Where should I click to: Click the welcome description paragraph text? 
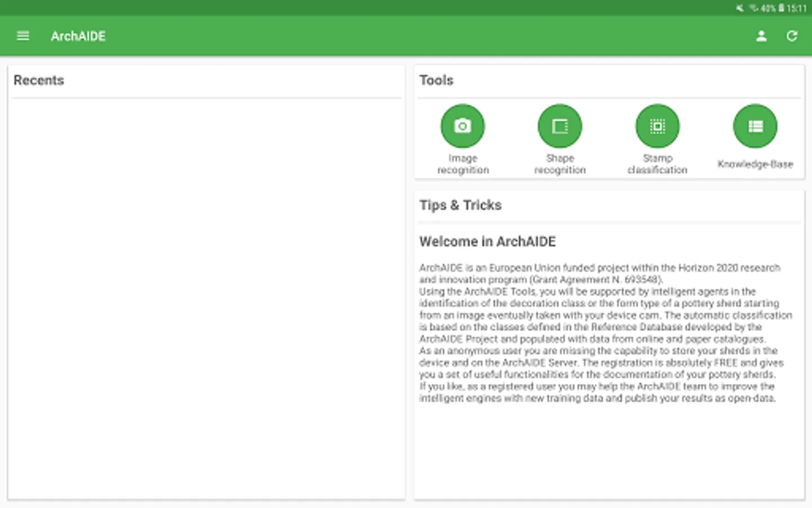tap(606, 333)
